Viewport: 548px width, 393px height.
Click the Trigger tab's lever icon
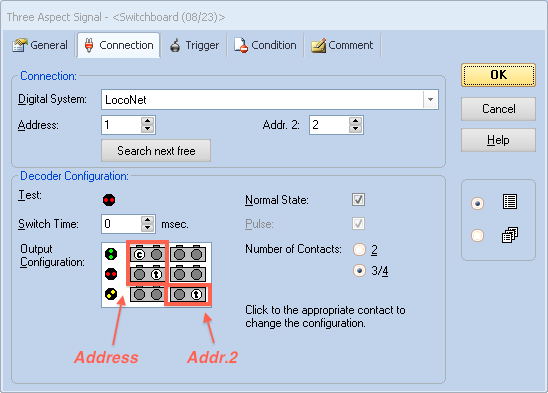pyautogui.click(x=175, y=45)
